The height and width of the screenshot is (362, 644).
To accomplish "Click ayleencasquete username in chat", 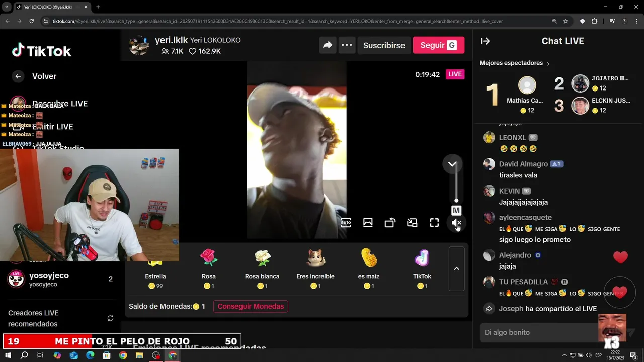I will [x=525, y=218].
